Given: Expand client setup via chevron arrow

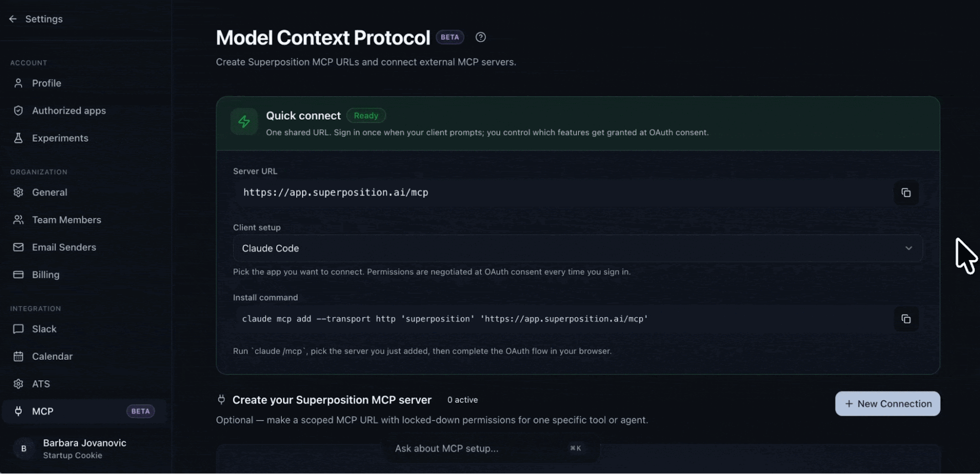Looking at the screenshot, I should click(x=908, y=248).
